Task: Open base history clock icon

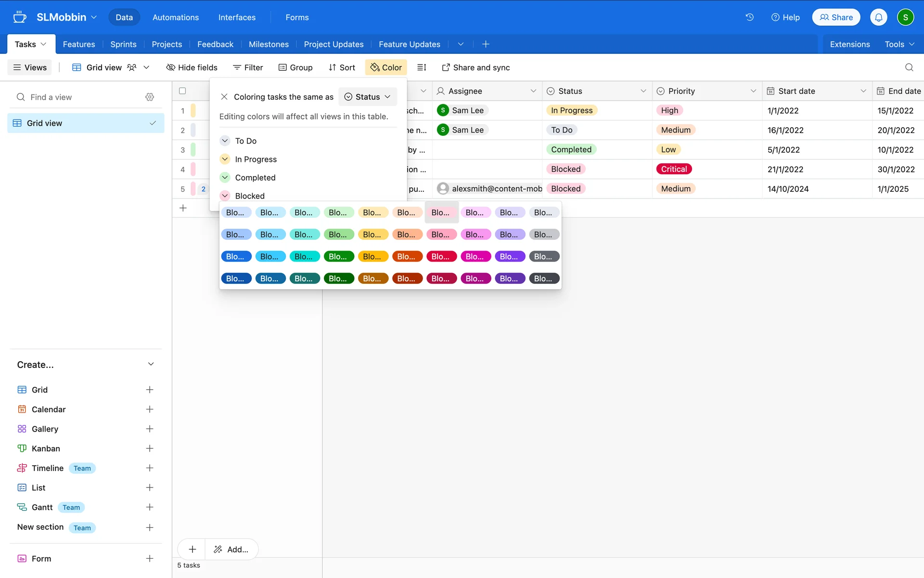Action: (x=749, y=17)
